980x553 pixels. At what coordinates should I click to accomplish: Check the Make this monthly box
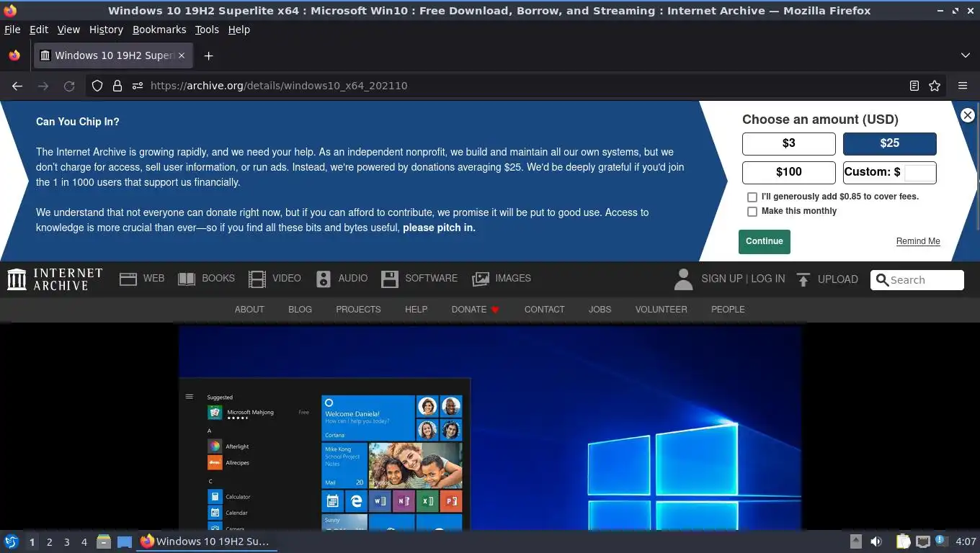[752, 212]
